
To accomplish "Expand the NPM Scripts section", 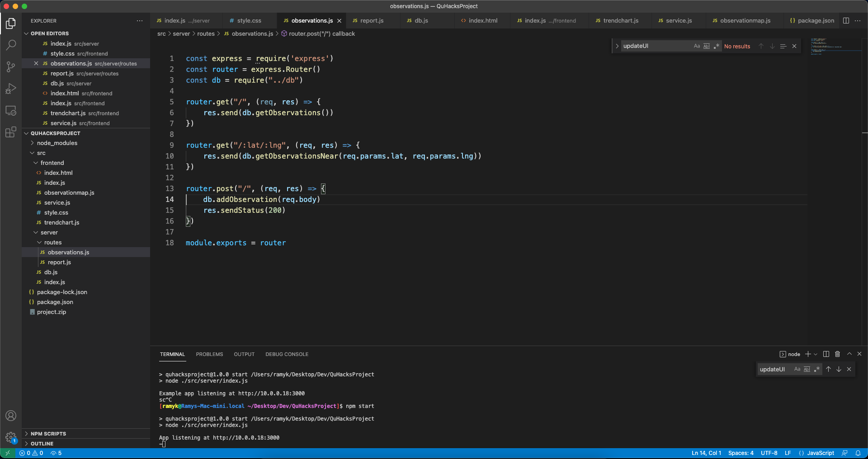I will (x=48, y=434).
